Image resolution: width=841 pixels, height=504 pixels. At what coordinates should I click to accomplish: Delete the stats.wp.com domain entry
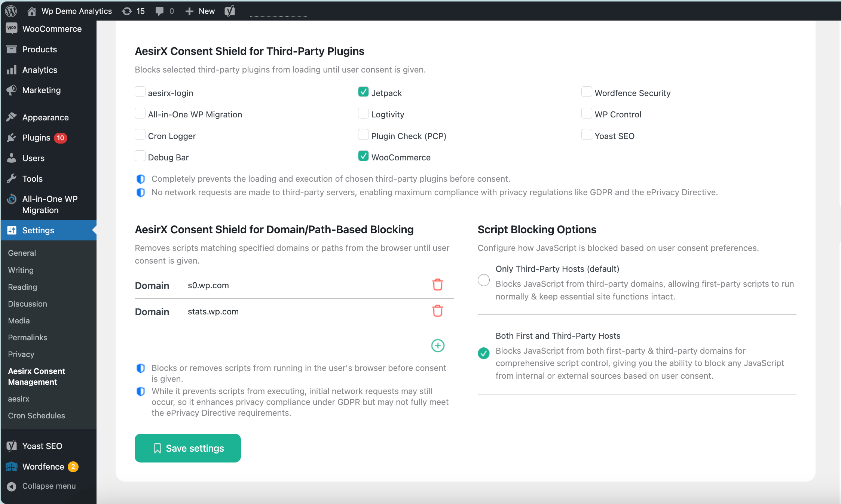(437, 311)
